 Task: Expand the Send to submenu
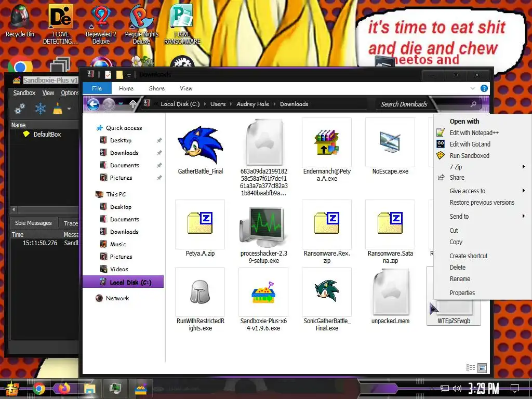pos(524,216)
